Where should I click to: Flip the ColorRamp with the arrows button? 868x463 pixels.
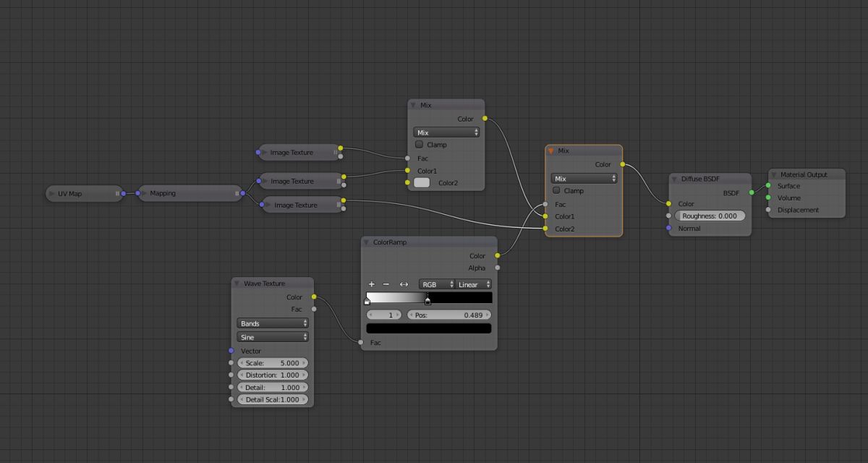coord(404,284)
